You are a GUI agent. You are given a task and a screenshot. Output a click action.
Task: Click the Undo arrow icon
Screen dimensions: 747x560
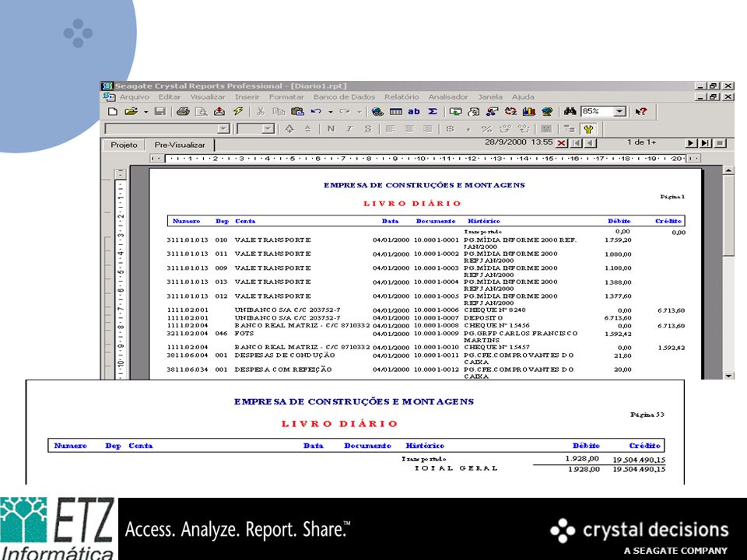(316, 111)
